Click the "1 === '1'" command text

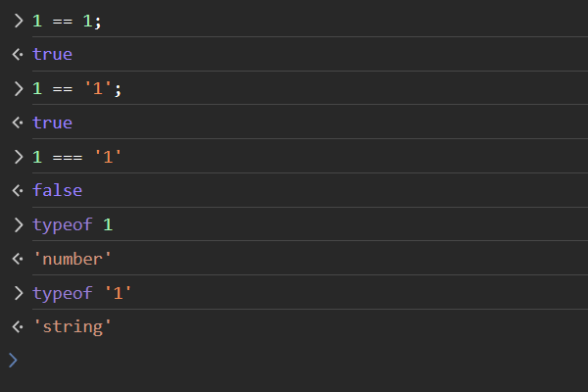point(77,157)
